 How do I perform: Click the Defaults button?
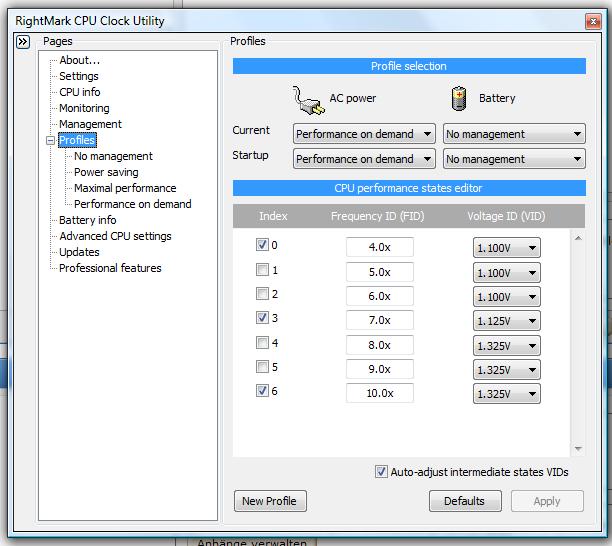tap(465, 501)
